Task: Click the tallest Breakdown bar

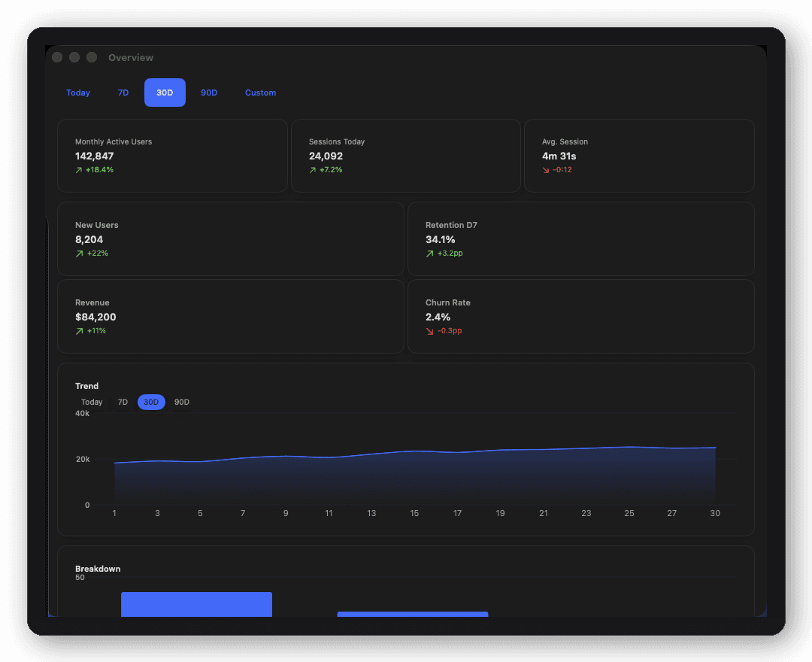Action: tap(197, 605)
